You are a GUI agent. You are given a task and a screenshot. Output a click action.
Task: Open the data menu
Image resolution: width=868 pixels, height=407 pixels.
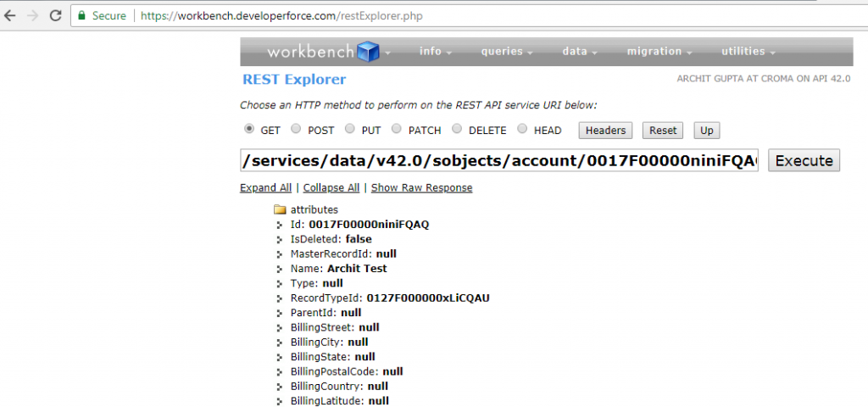pyautogui.click(x=580, y=52)
